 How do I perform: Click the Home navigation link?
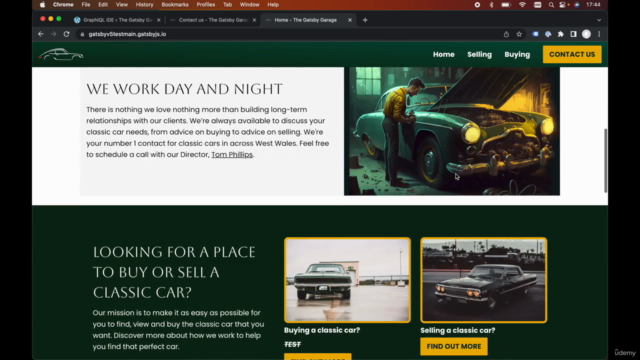[x=444, y=54]
